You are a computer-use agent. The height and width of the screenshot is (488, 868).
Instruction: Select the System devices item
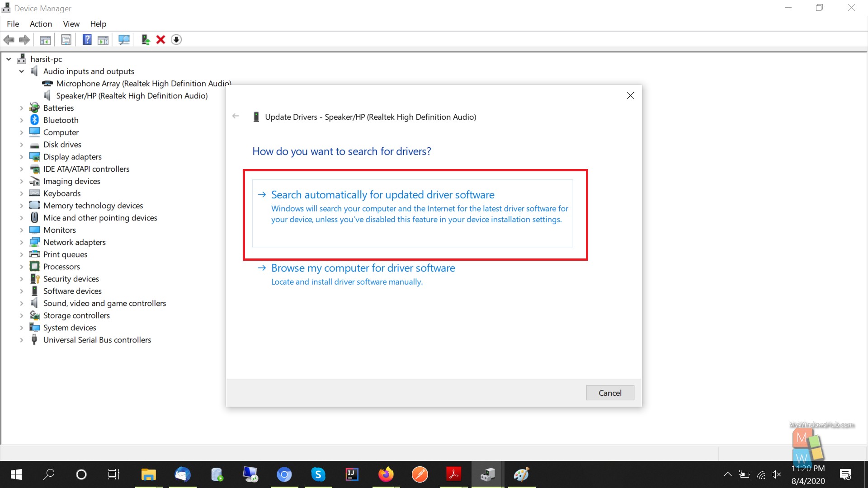pyautogui.click(x=70, y=328)
